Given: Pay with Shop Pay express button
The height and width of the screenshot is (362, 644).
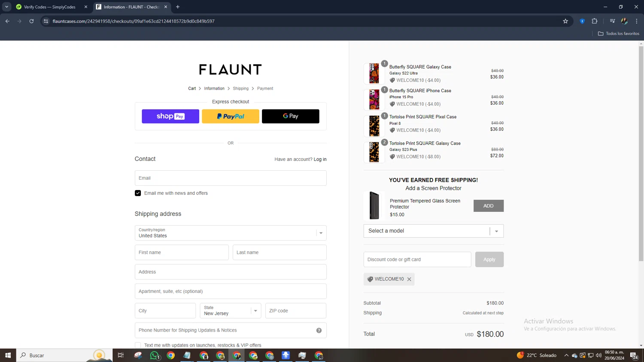Looking at the screenshot, I should point(170,116).
